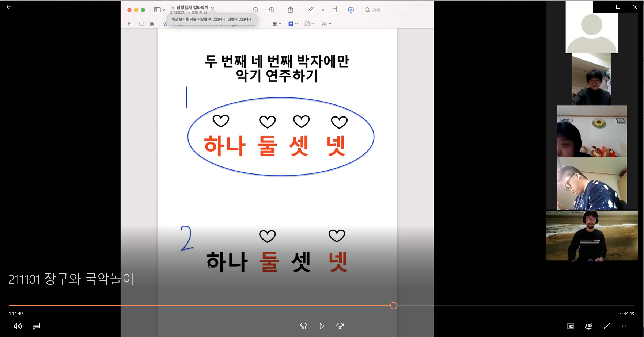Click the instructor video with headphones

pyautogui.click(x=592, y=235)
